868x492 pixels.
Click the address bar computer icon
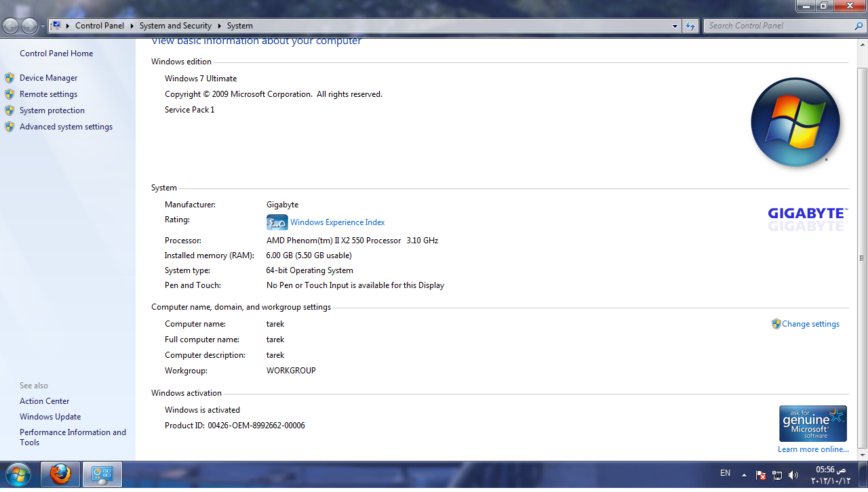click(56, 26)
